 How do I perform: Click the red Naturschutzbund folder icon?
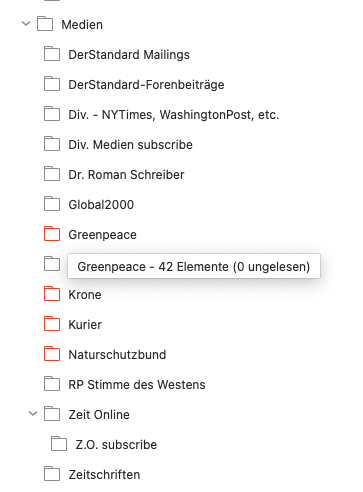tap(52, 354)
